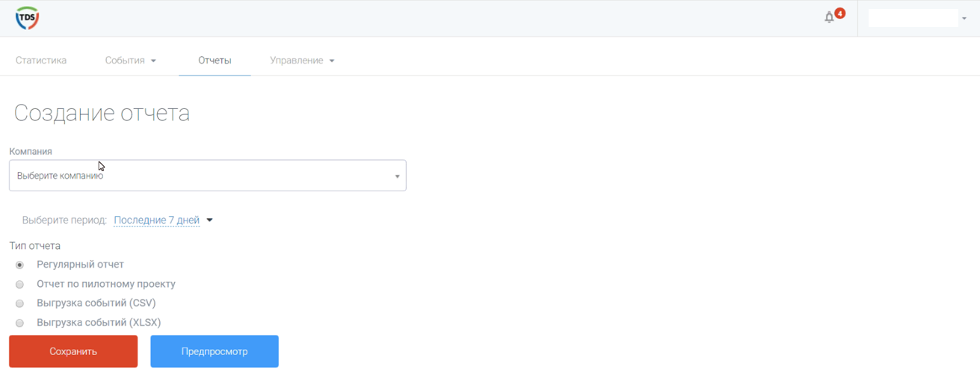Viewport: 980px width, 376px height.
Task: Switch to the Отчеты tab
Action: pos(215,61)
